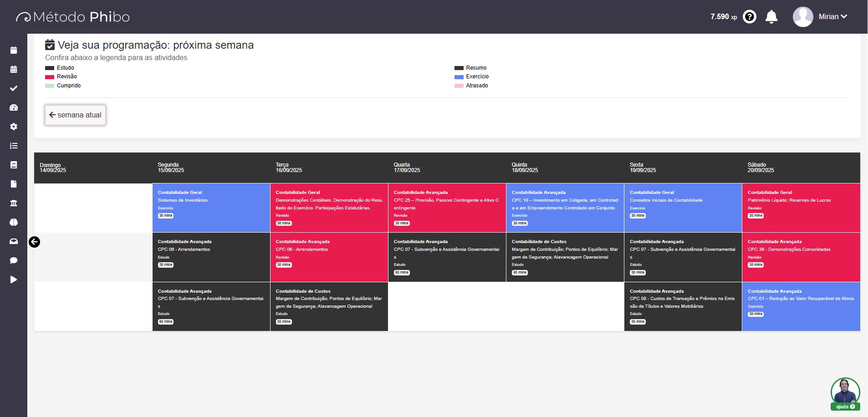This screenshot has height=417, width=868.
Task: Collapse sidebar with black circular arrow
Action: pos(34,242)
